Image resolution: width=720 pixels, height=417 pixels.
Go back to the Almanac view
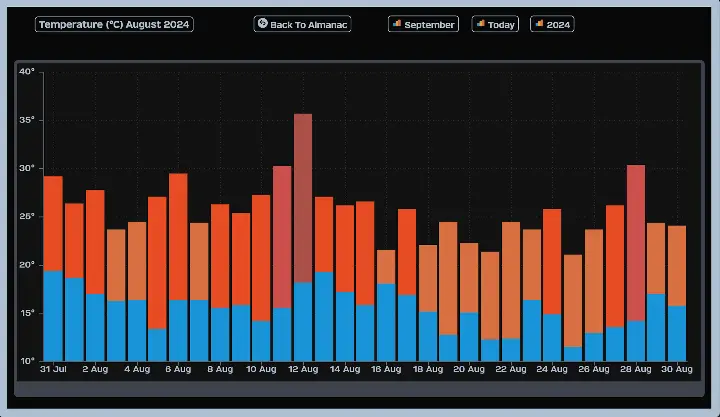point(303,24)
